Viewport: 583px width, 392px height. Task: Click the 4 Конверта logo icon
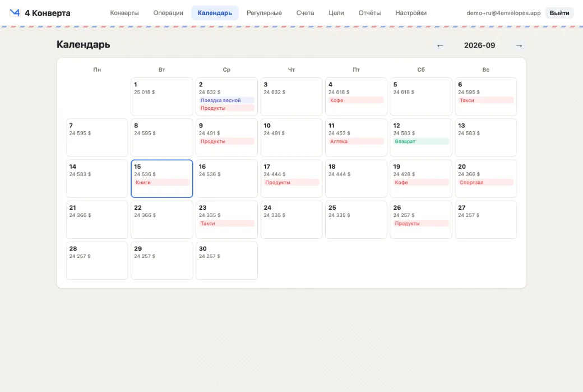[15, 13]
